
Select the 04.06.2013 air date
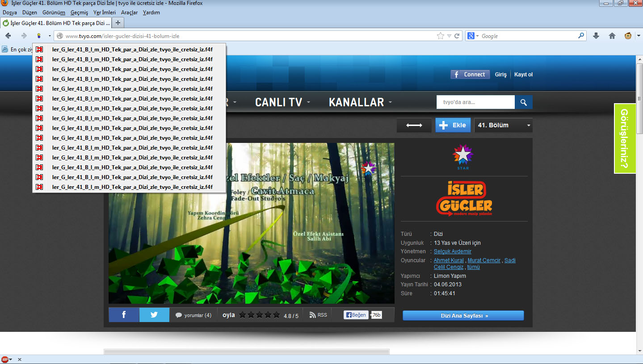[448, 285]
